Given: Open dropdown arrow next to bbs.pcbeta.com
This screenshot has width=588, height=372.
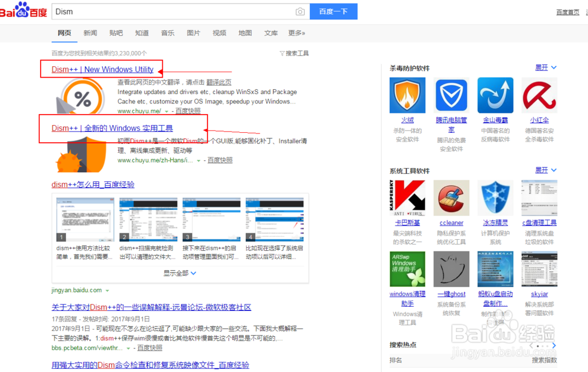Looking at the screenshot, I should tap(128, 348).
